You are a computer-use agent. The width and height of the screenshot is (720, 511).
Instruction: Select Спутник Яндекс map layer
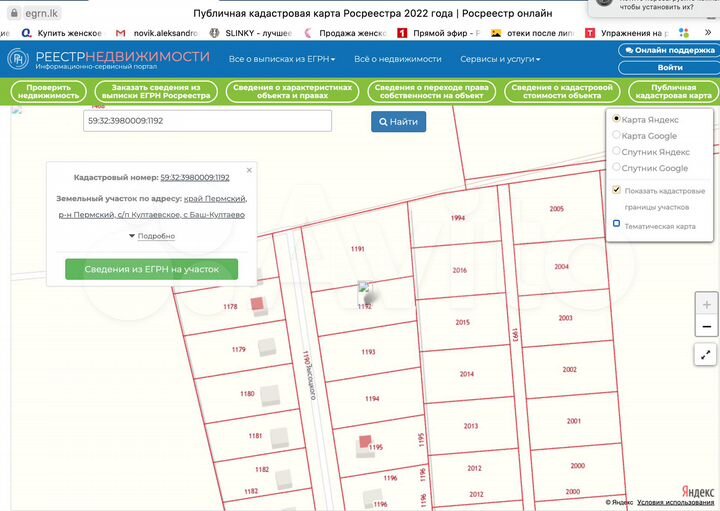(x=616, y=152)
